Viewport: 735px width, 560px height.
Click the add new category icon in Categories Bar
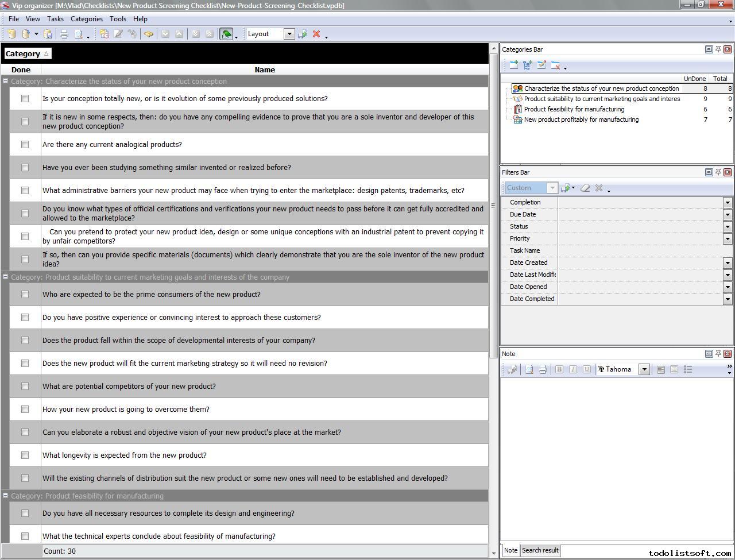tap(513, 65)
